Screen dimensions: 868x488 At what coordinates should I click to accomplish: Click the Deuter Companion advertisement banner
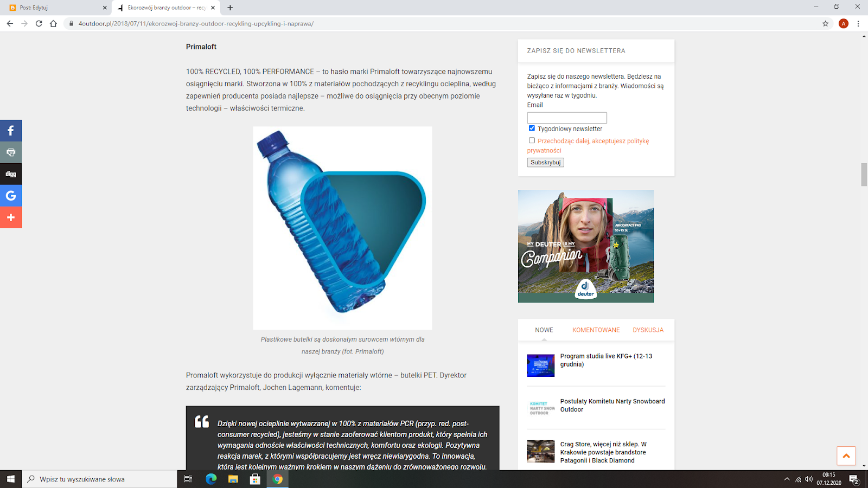point(586,246)
